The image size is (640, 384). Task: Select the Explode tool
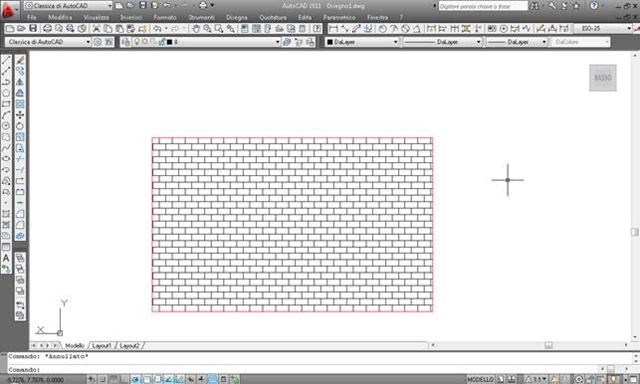[x=20, y=236]
